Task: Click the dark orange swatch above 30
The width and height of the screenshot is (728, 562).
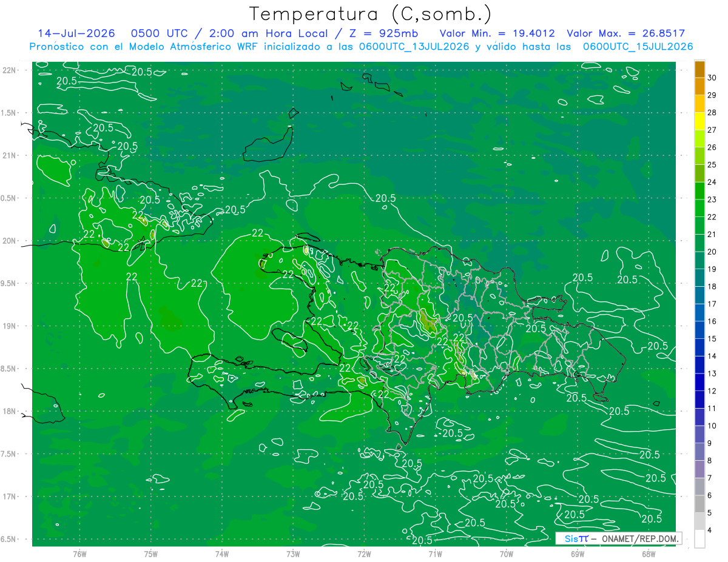Action: [699, 69]
